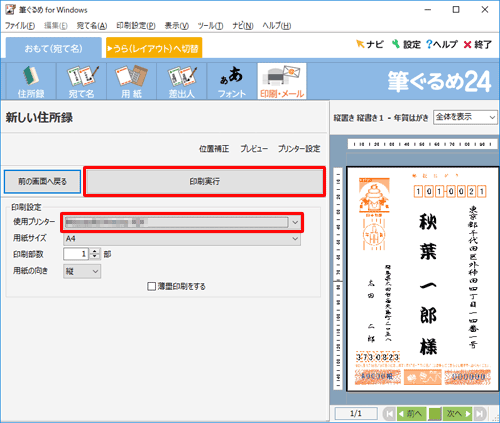Screen dimensions: 500x423
Task: Click the 位置補正 link
Action: click(214, 149)
